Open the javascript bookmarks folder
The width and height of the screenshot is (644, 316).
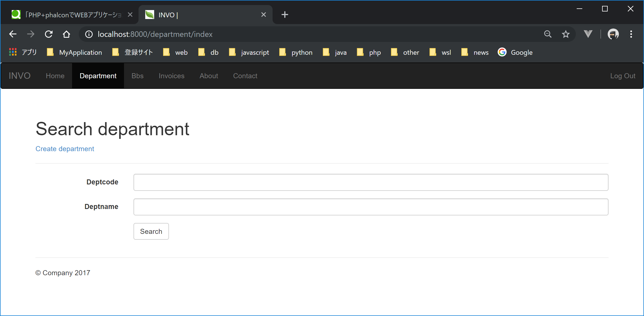point(249,52)
